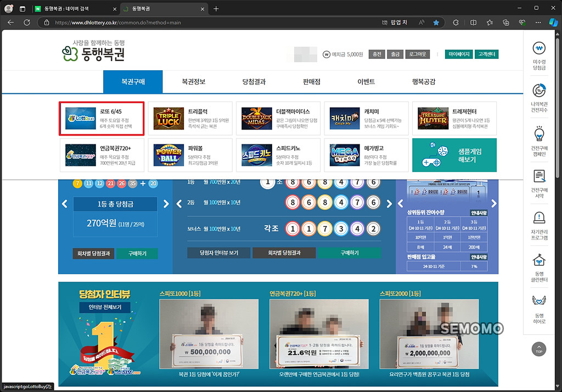Open the 판매점 menu
The height and width of the screenshot is (392, 562).
pyautogui.click(x=312, y=82)
